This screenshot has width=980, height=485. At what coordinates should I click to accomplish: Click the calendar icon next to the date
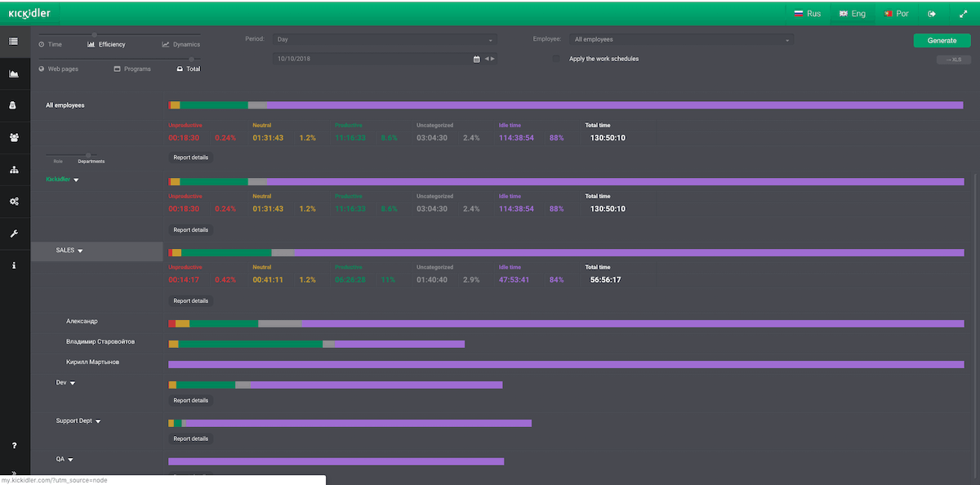pos(476,58)
